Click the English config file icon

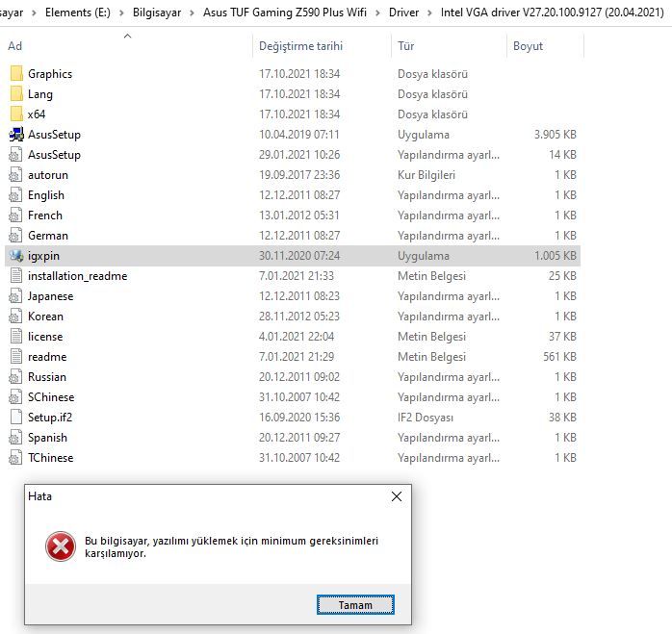(15, 195)
